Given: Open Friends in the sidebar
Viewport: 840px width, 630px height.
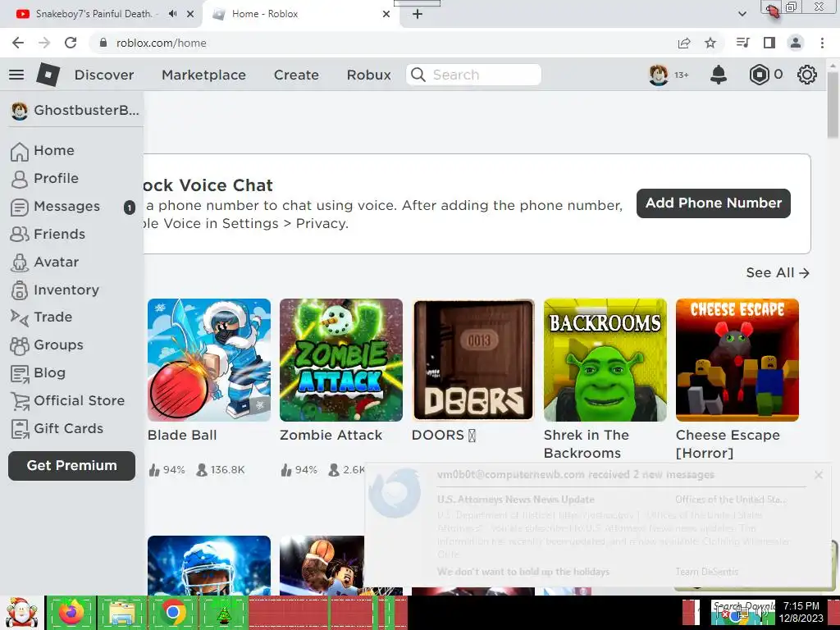Looking at the screenshot, I should (x=48, y=234).
